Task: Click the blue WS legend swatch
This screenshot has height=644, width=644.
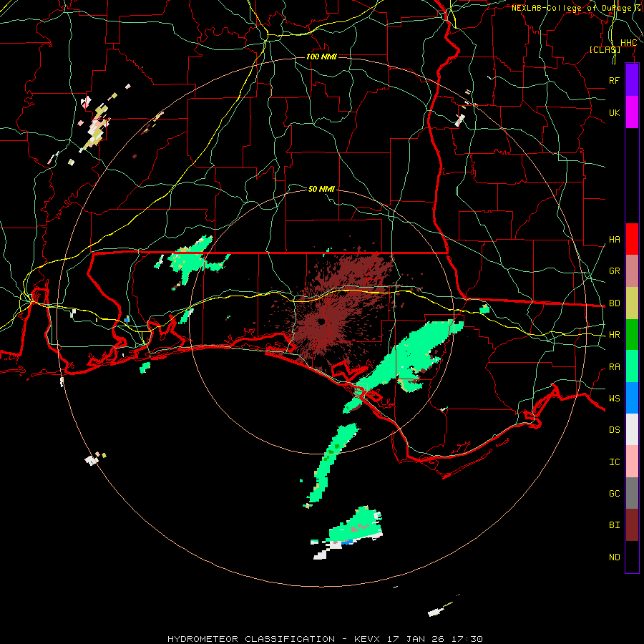Action: click(x=632, y=398)
